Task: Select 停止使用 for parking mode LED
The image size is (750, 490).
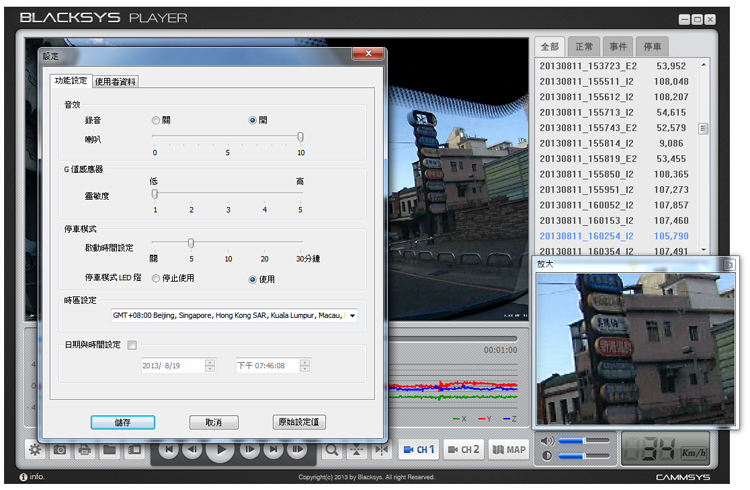Action: [156, 279]
